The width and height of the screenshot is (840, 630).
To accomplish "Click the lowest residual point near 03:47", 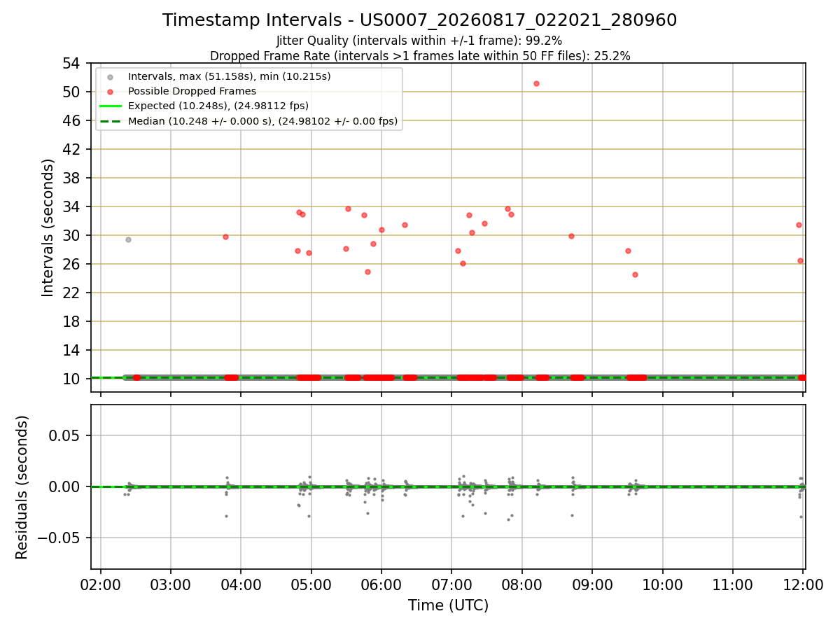I will (x=226, y=516).
